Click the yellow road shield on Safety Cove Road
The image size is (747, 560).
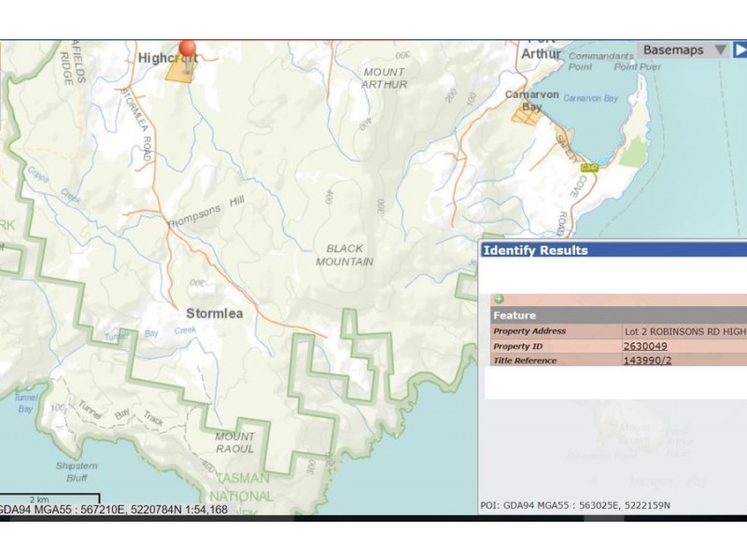click(x=589, y=168)
